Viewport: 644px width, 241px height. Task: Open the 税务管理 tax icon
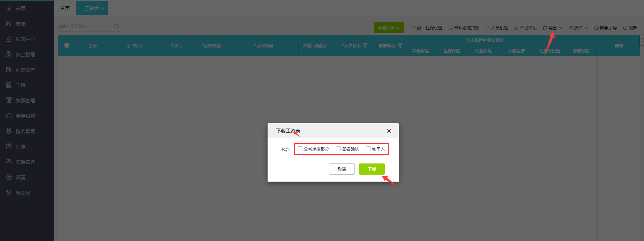(x=9, y=131)
